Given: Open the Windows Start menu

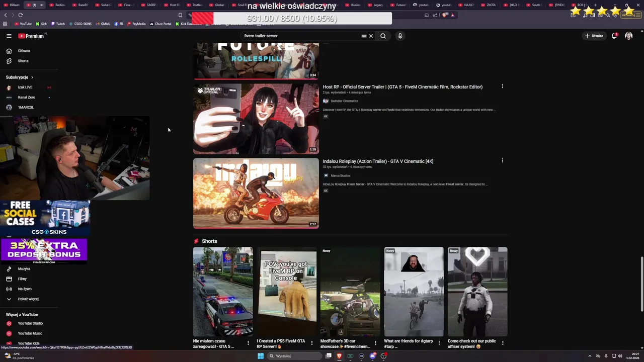Looking at the screenshot, I should (261, 356).
